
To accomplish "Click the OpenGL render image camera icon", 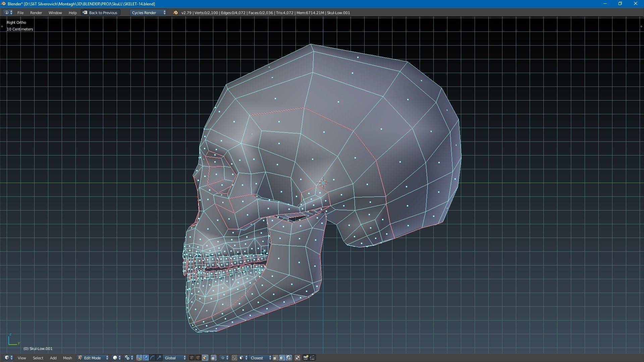I will 306,358.
